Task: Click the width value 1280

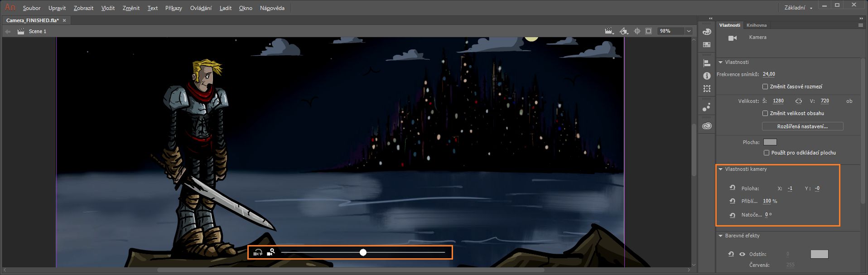Action: (x=778, y=101)
